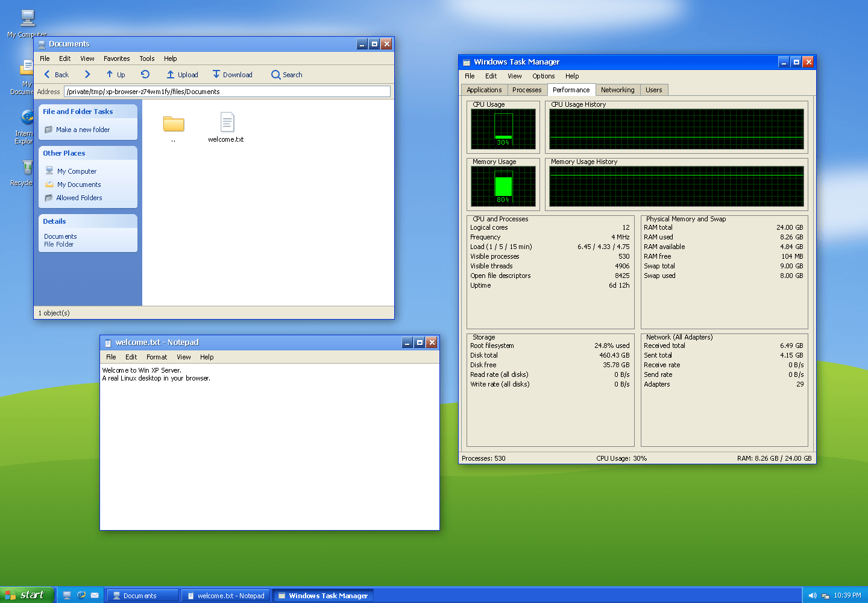
Task: Collapse the Other Places panel header
Action: pyautogui.click(x=88, y=153)
